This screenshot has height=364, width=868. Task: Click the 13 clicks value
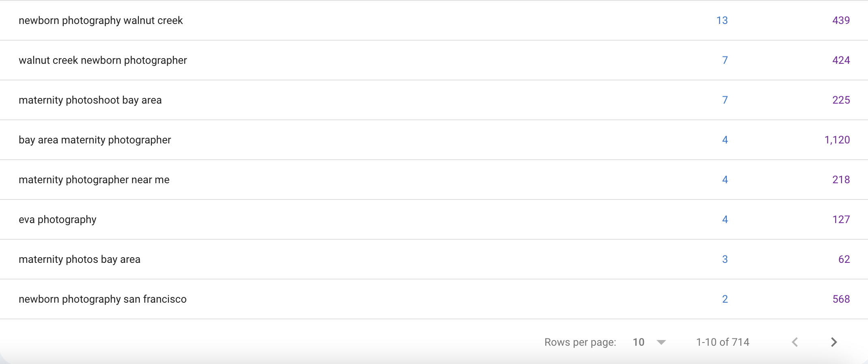(722, 20)
